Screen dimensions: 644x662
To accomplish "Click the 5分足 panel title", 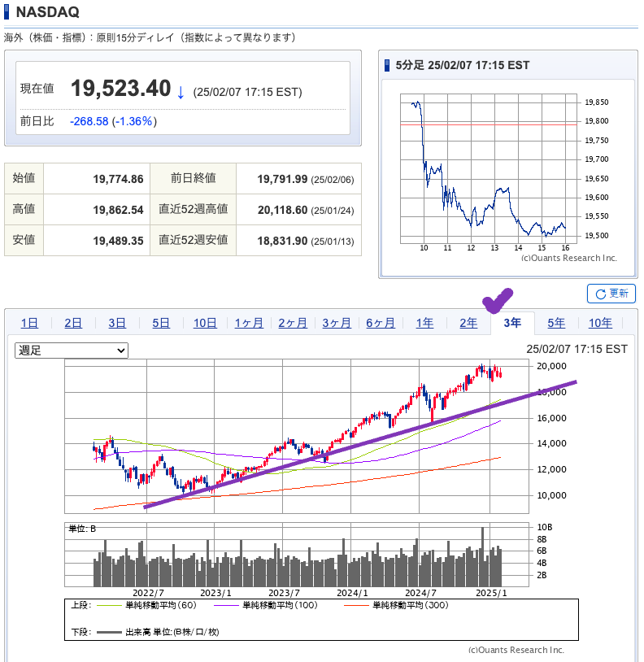I will (x=462, y=65).
